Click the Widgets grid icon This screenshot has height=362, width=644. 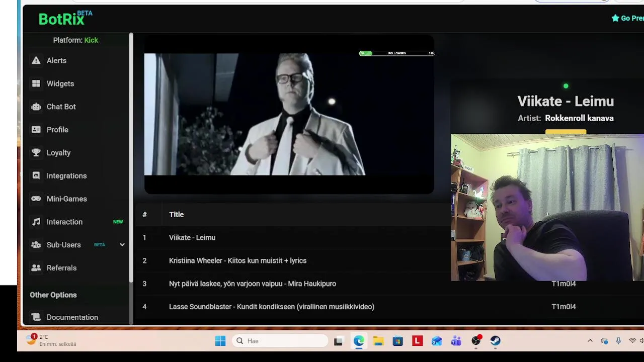click(36, 83)
